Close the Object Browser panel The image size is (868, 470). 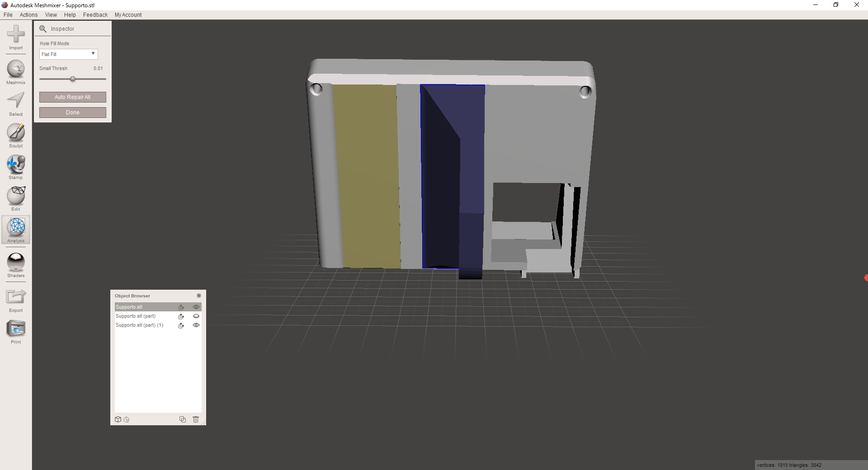point(198,296)
